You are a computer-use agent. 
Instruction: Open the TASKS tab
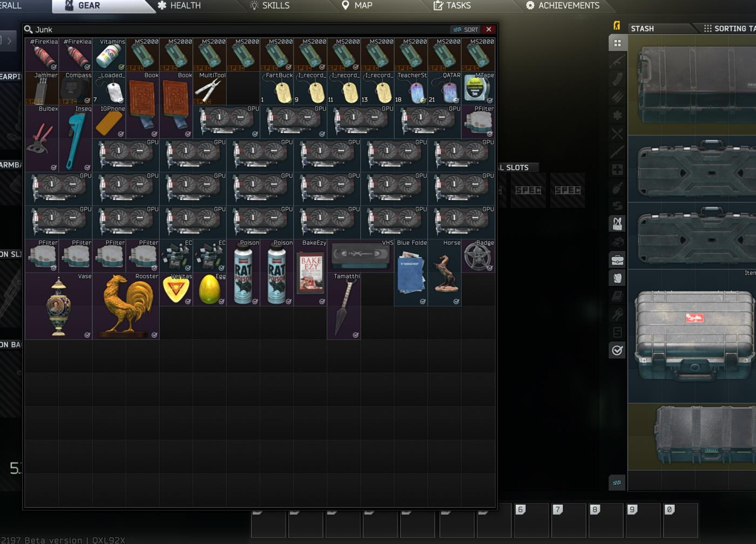pos(452,5)
